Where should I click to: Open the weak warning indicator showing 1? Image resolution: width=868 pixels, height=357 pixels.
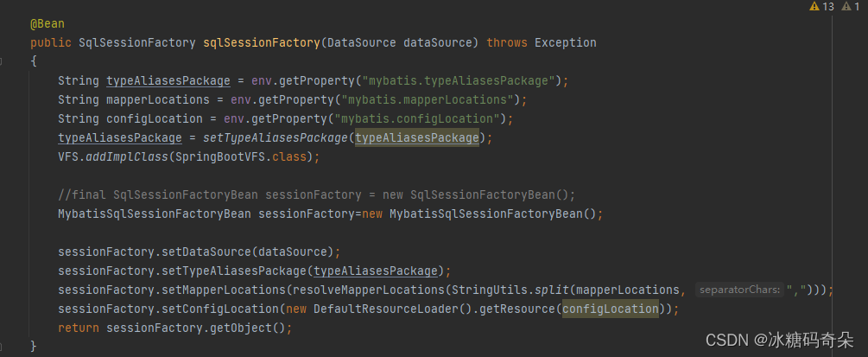850,7
